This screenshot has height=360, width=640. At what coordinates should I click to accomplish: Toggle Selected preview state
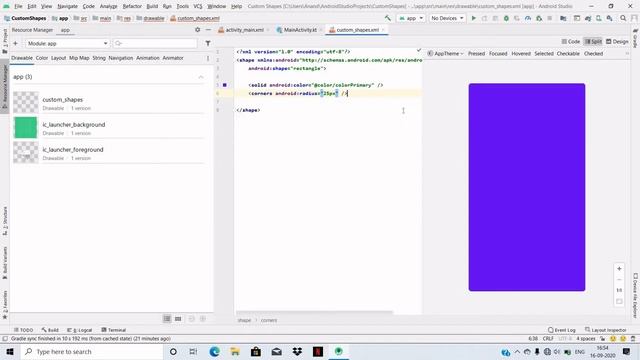[544, 53]
